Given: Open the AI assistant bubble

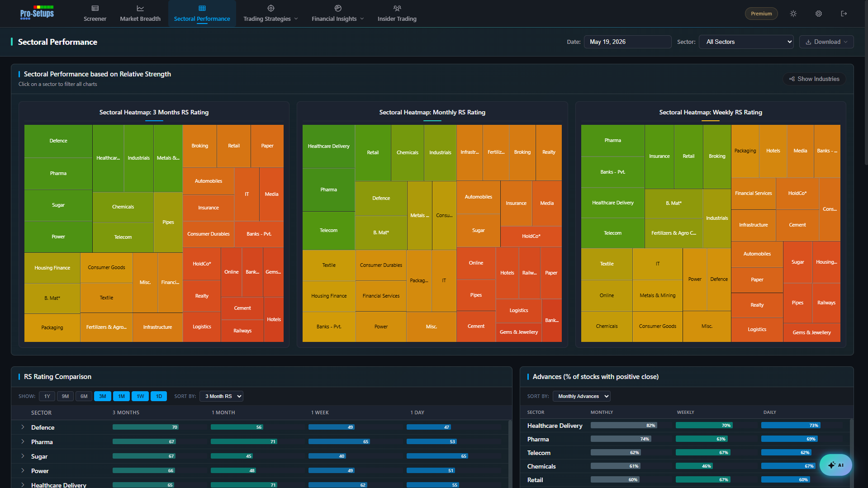Looking at the screenshot, I should click(835, 465).
